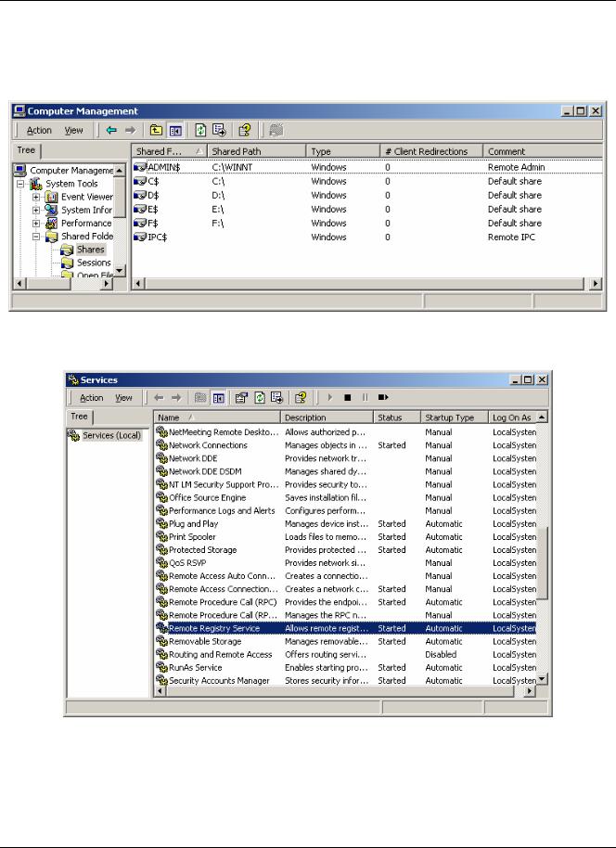Click Services list horizontal scroll left arrow
The width and height of the screenshot is (616, 848).
[x=160, y=691]
